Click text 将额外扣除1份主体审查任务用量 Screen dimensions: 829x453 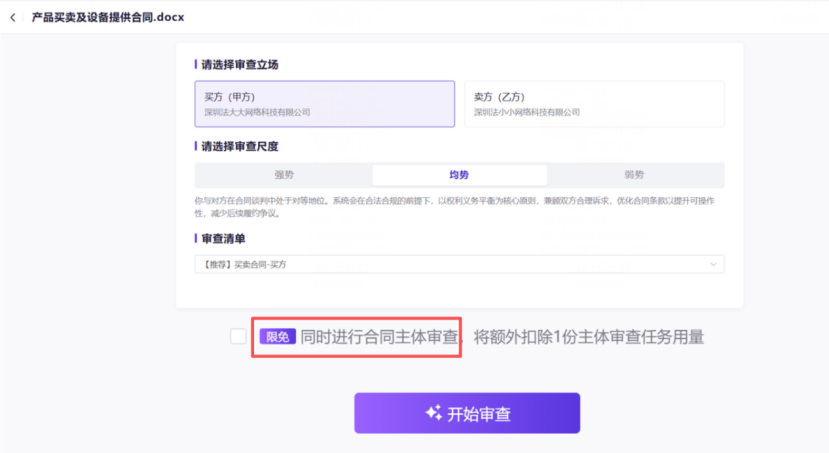[x=588, y=337]
